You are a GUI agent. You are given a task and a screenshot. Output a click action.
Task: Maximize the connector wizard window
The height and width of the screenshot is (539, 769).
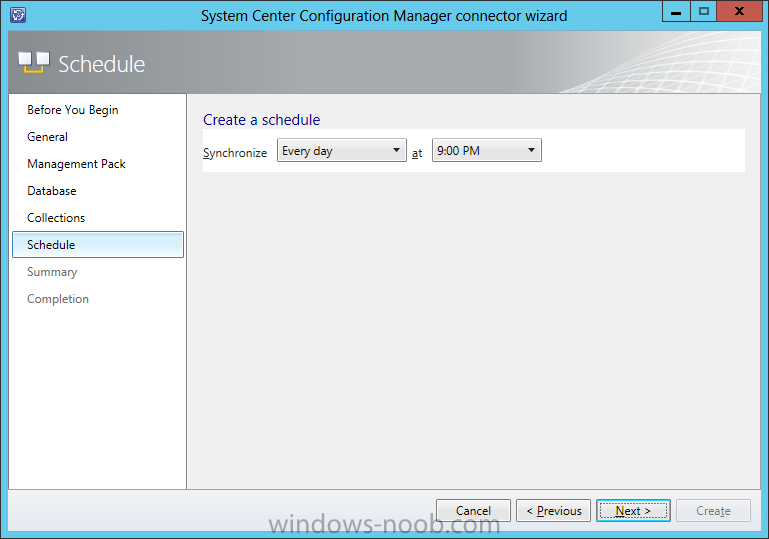(704, 11)
